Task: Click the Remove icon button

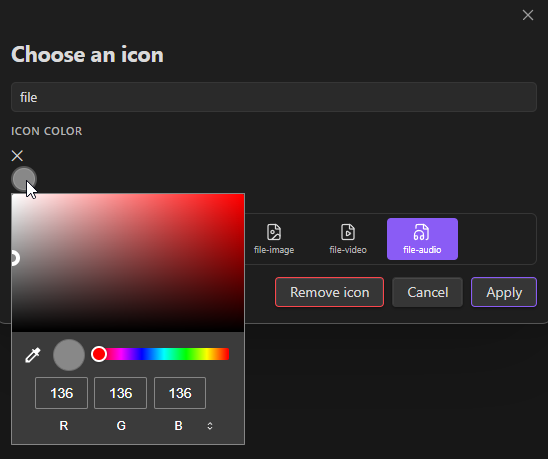Action: 329,292
